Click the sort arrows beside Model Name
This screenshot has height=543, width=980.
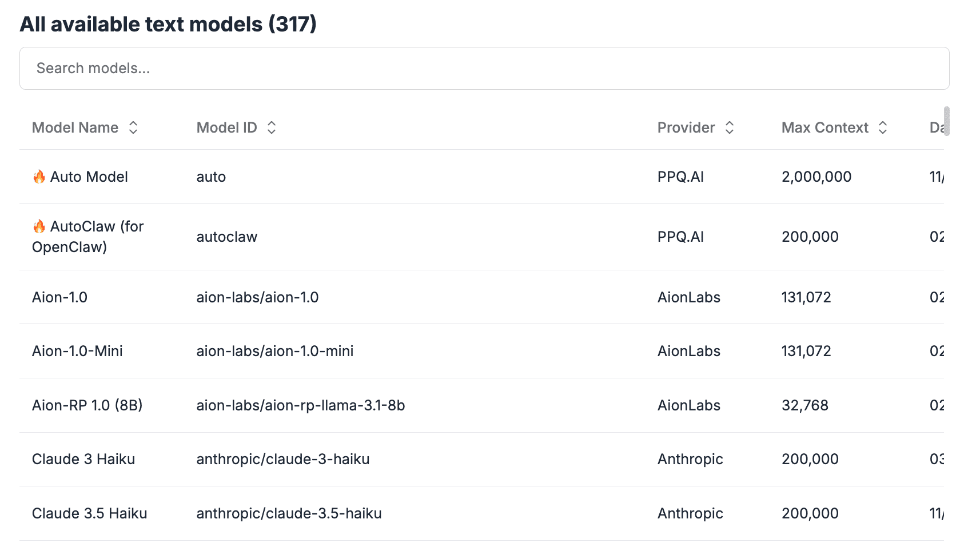tap(133, 127)
